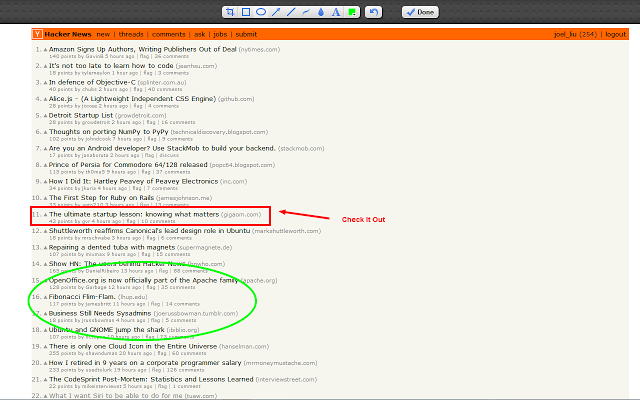640x400 pixels.
Task: Open "Alice.js - (A Lightweight Independent CSS Engine)"
Action: tap(132, 99)
